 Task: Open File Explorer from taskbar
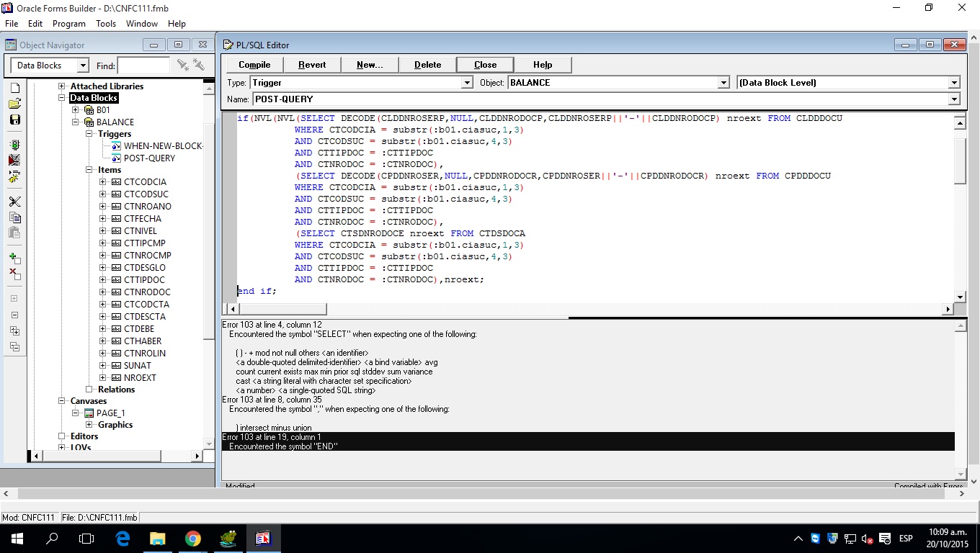pos(158,538)
